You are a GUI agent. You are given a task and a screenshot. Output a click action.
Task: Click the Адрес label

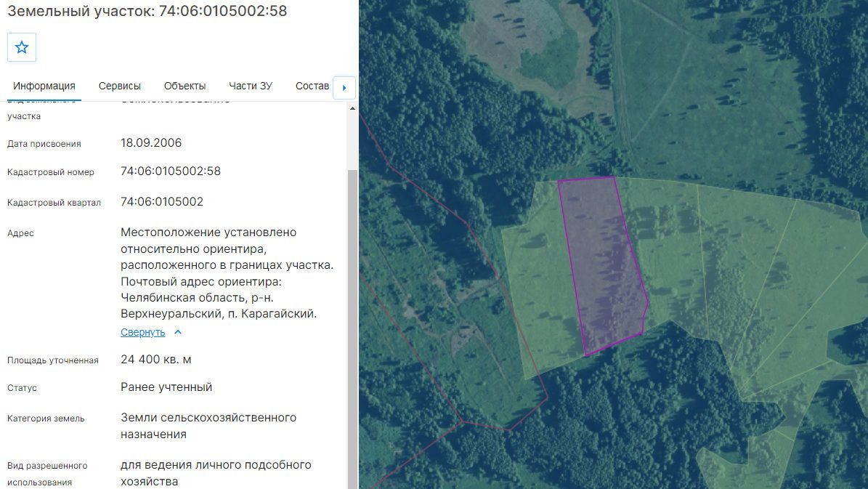[x=20, y=233]
